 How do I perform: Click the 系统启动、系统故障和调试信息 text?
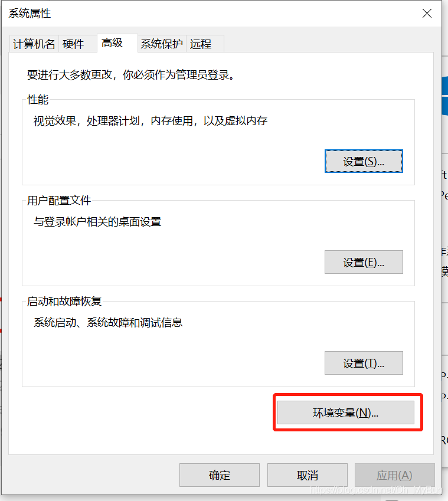(108, 323)
